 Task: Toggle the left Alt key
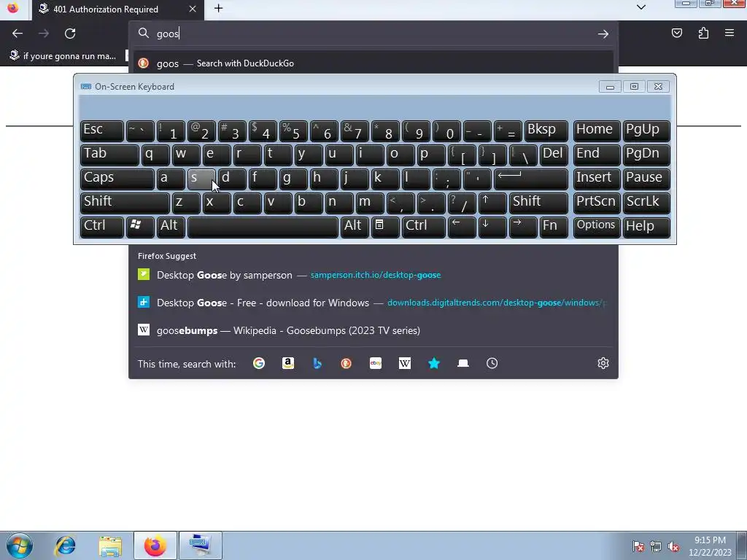pyautogui.click(x=170, y=226)
